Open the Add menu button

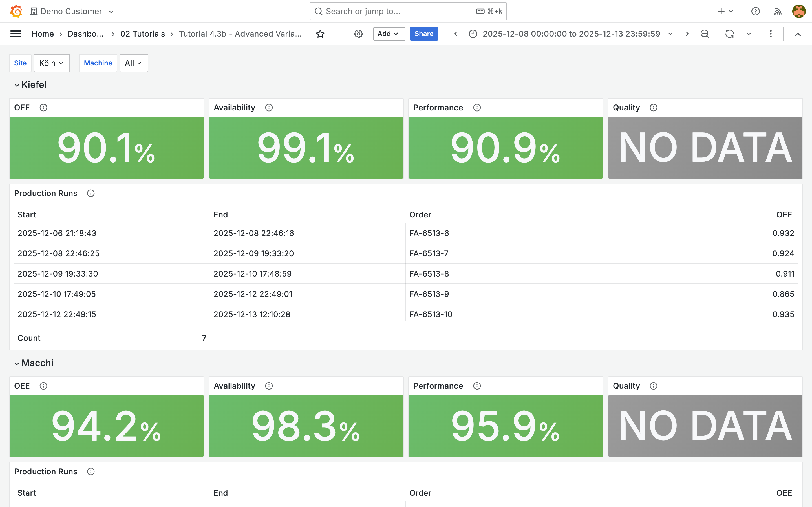(389, 34)
